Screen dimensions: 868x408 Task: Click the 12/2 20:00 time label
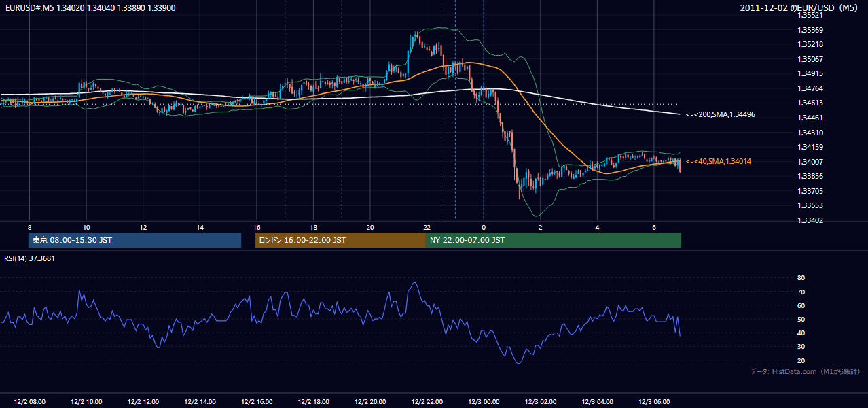(369, 402)
